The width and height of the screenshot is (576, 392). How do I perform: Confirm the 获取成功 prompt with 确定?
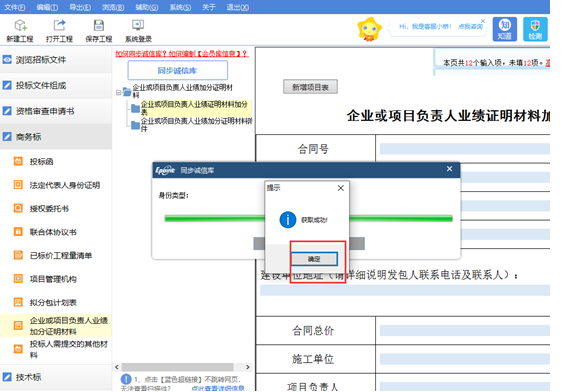[x=314, y=259]
